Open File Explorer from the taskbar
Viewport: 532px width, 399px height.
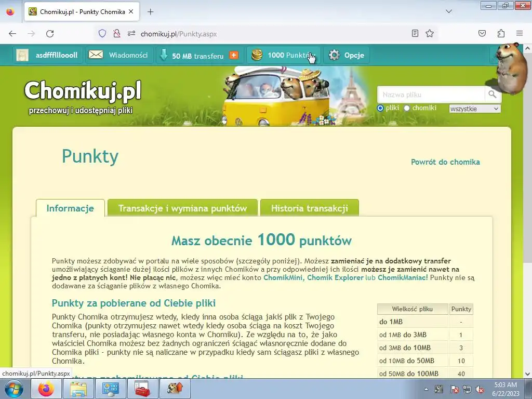[78, 389]
